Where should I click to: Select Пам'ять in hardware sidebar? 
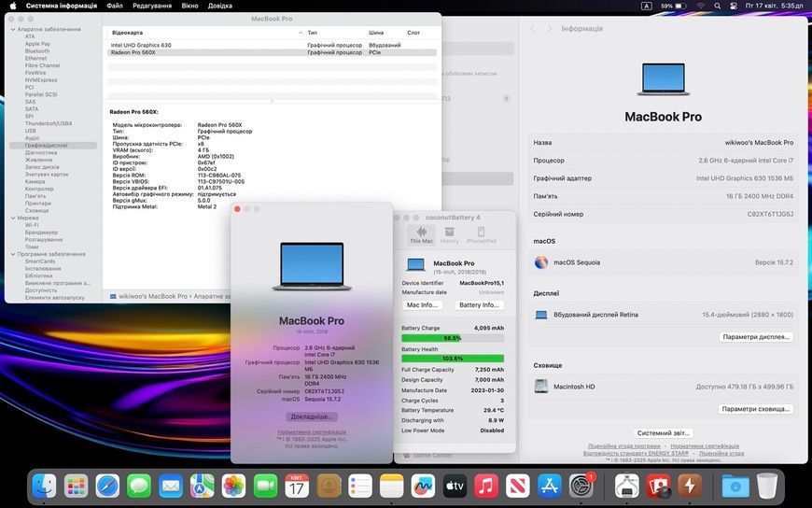point(35,196)
